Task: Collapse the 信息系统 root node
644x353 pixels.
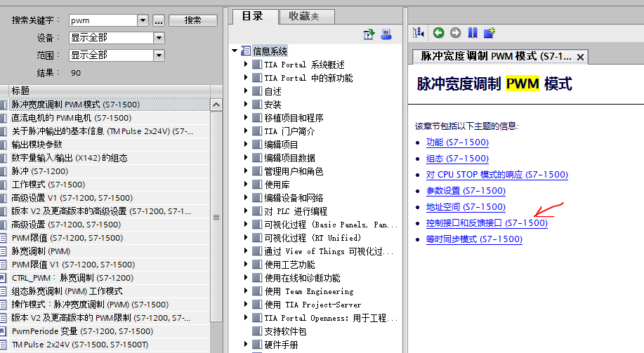Action: click(x=235, y=51)
